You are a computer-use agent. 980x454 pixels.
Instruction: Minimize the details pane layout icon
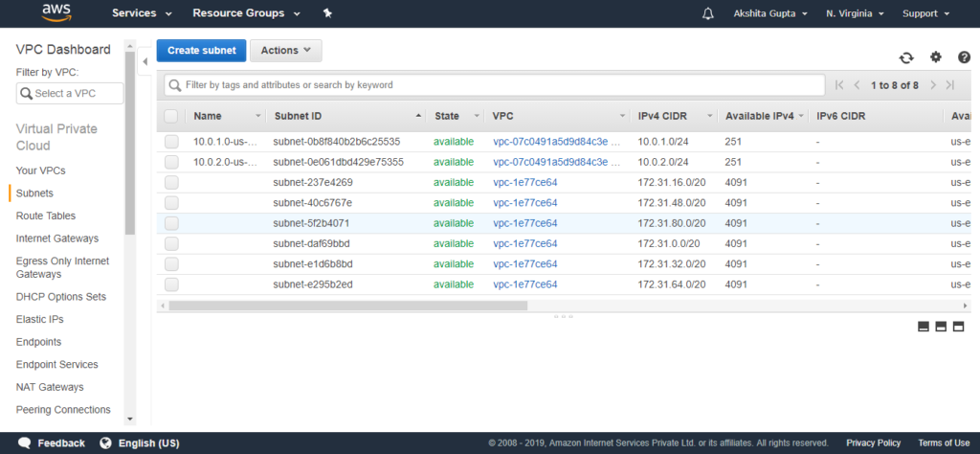tap(924, 327)
